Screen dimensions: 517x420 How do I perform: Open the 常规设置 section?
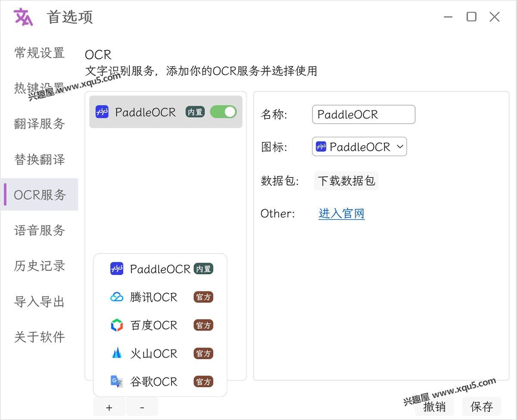[39, 53]
